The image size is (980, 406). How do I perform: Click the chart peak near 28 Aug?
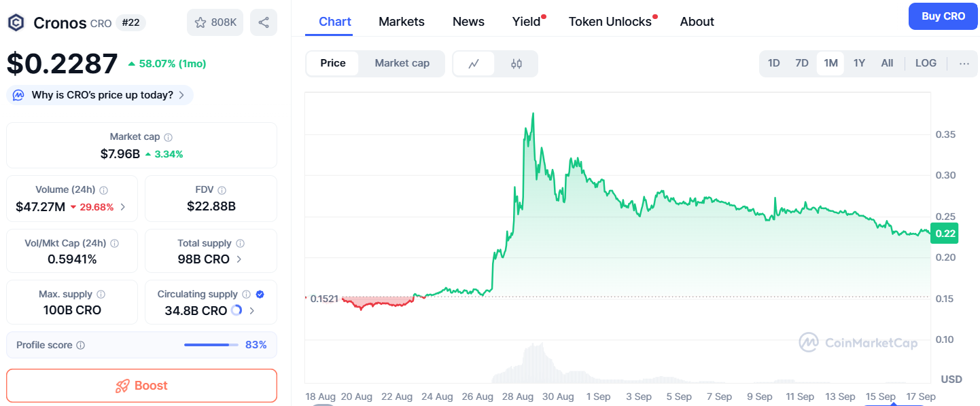pyautogui.click(x=533, y=114)
